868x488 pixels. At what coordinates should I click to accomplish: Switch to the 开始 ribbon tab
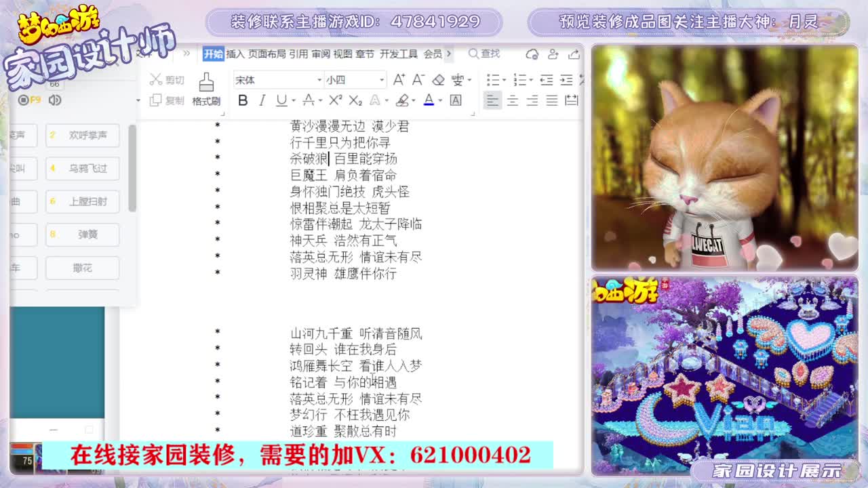[214, 54]
